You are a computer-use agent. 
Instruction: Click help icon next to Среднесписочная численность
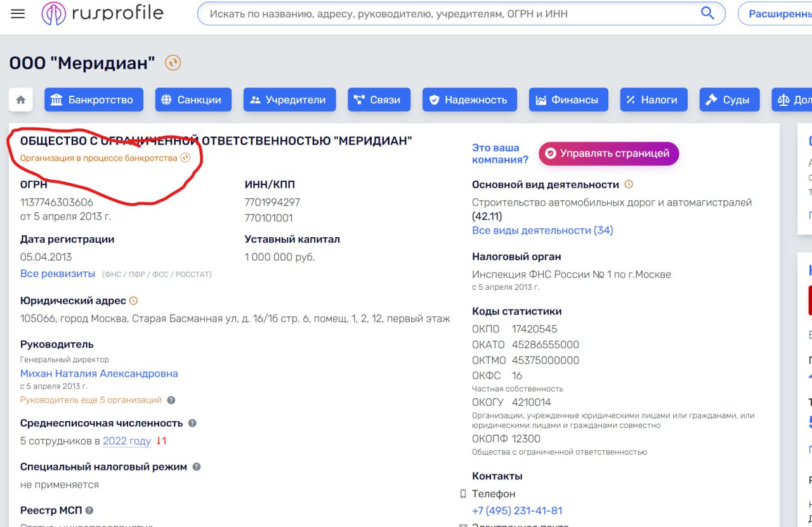pyautogui.click(x=192, y=423)
